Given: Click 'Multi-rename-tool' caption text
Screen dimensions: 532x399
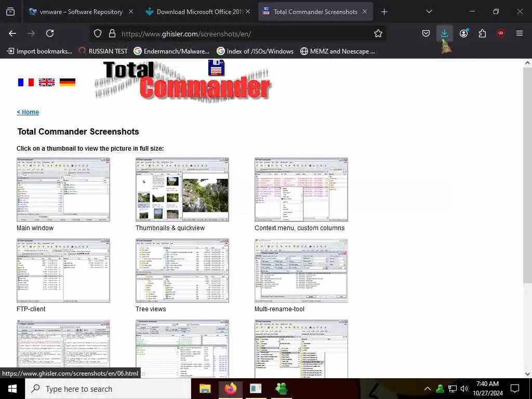Looking at the screenshot, I should pos(279,309).
